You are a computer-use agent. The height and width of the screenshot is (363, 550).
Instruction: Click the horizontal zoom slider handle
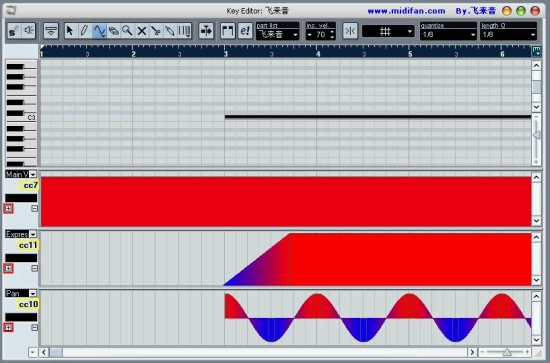coord(507,352)
